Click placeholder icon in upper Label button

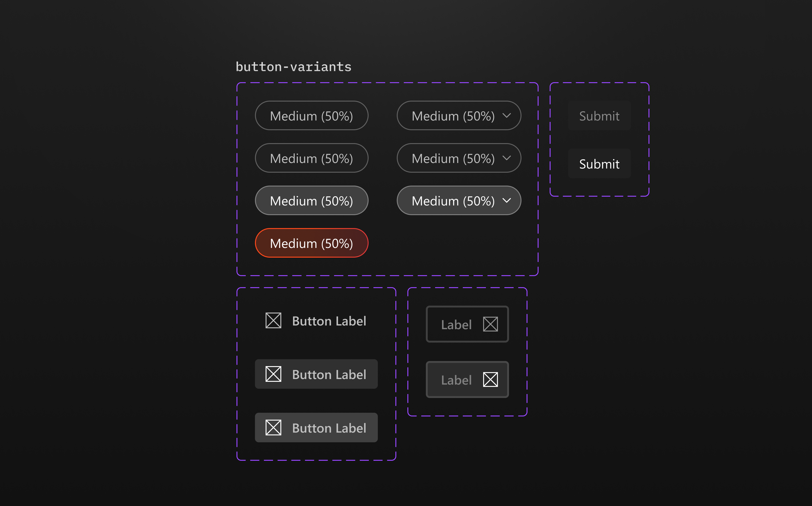(490, 324)
